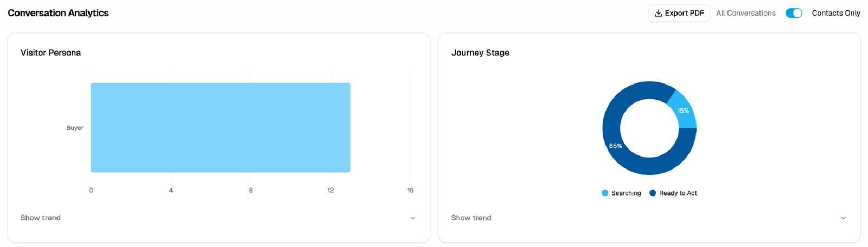Image resolution: width=868 pixels, height=247 pixels.
Task: Click the 15% light blue donut segment
Action: (683, 111)
